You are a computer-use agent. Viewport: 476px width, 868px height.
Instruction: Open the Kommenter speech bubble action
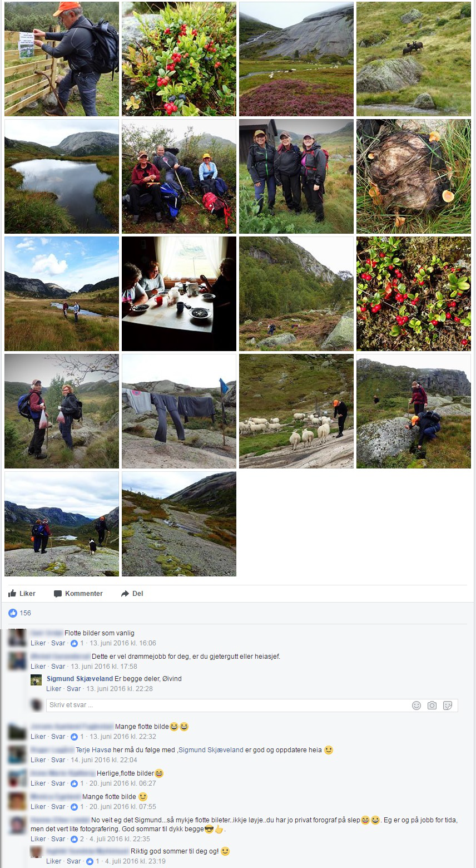78,594
